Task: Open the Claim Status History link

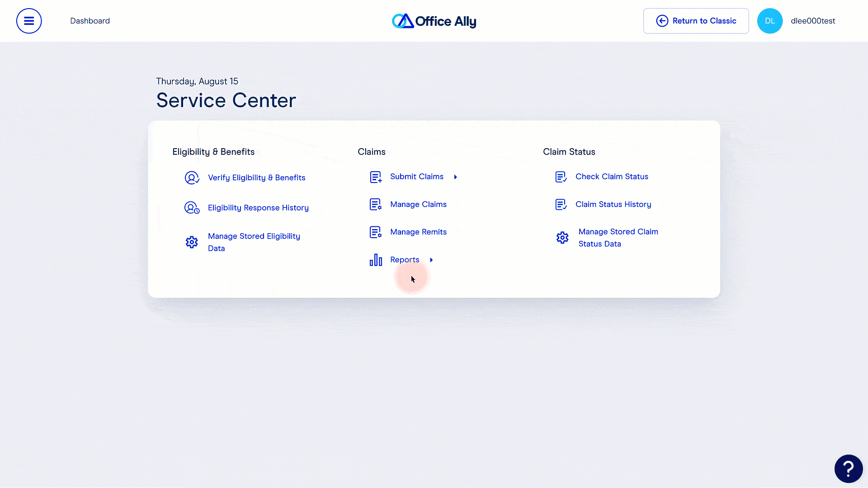Action: coord(613,204)
